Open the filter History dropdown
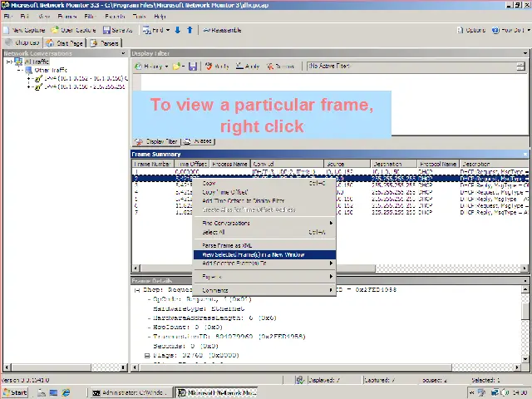This screenshot has width=532, height=399. (x=151, y=66)
